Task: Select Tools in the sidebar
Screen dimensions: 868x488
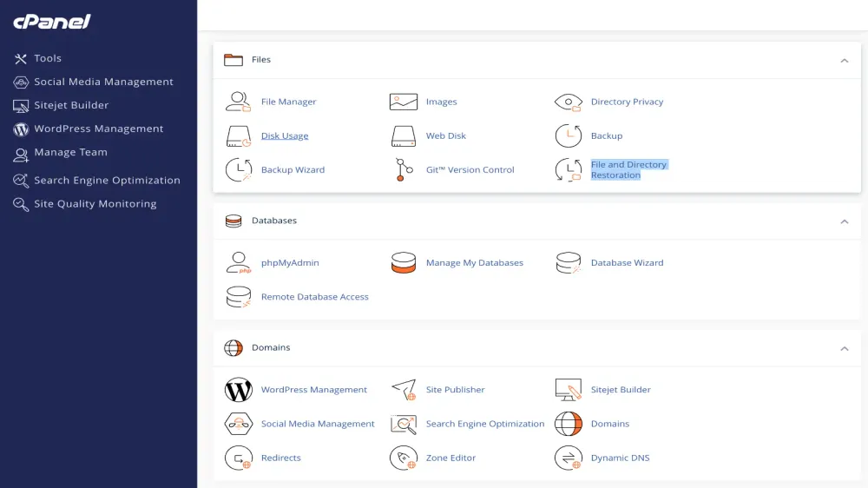Action: point(48,58)
